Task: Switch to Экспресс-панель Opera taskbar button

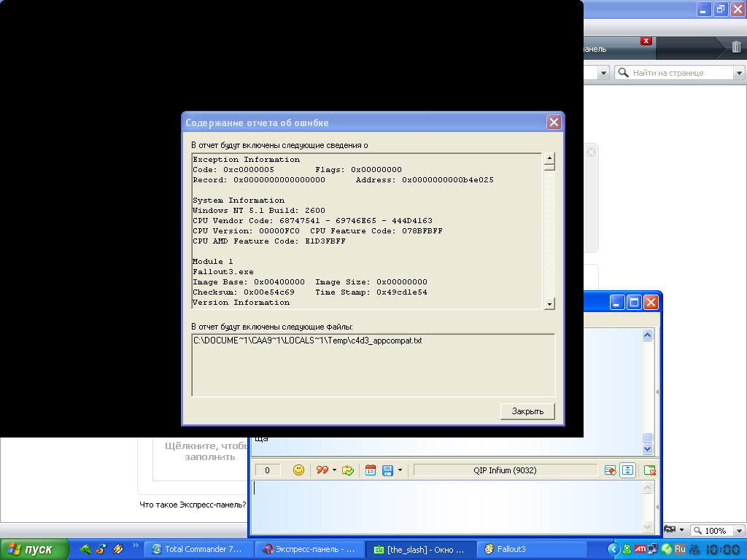Action: click(x=309, y=550)
